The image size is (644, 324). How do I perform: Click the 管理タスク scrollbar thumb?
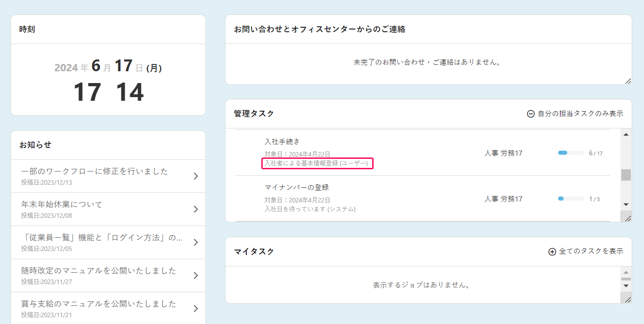(626, 175)
